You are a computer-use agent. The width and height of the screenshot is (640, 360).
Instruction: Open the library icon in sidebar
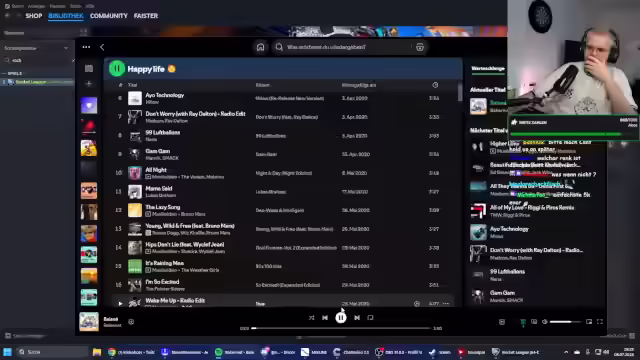(x=89, y=69)
